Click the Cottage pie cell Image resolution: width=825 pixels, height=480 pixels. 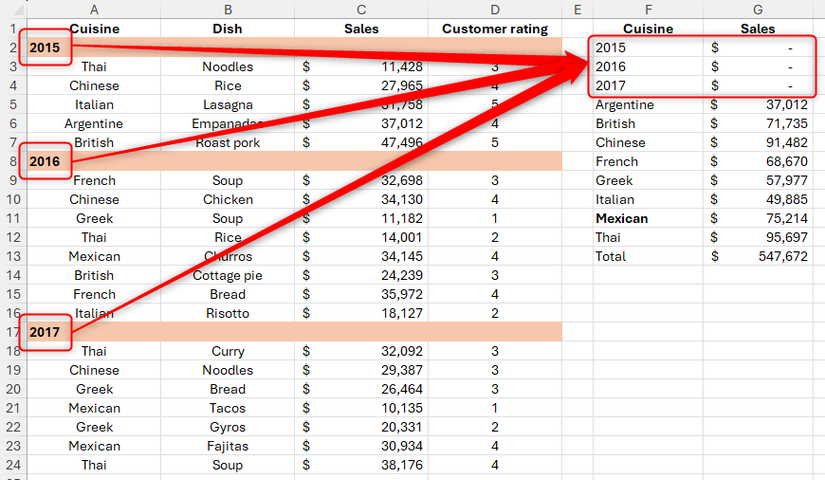point(227,275)
